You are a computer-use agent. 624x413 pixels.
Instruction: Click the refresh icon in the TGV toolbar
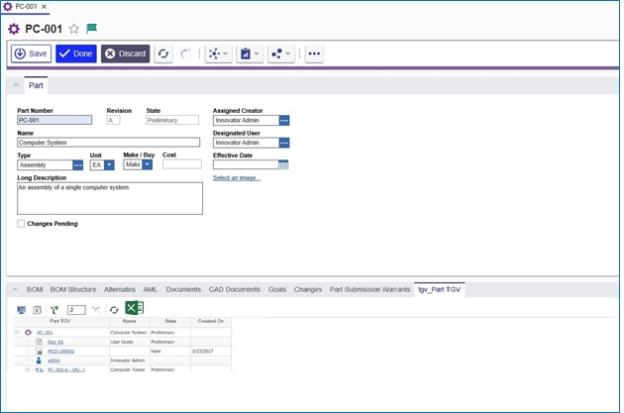point(114,310)
